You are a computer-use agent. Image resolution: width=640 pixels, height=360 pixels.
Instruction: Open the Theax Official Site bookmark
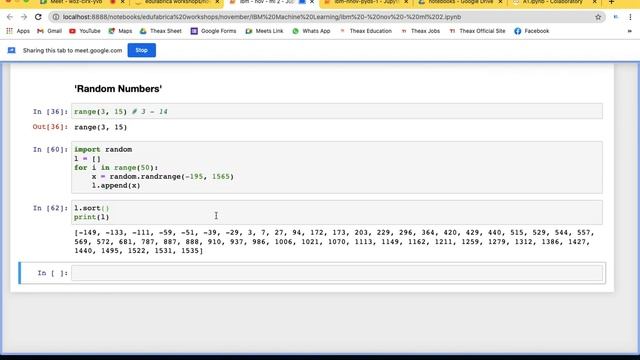pos(477,31)
